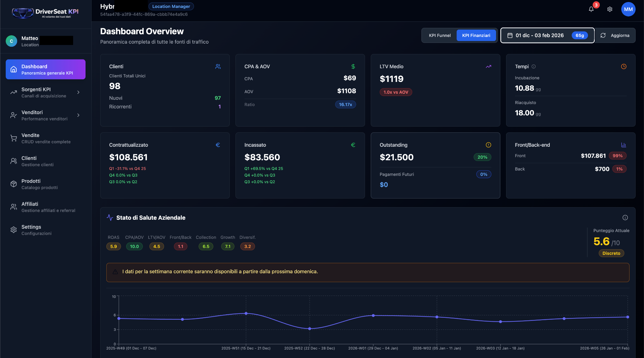Open the date range picker
Image resolution: width=644 pixels, height=358 pixels.
[x=547, y=35]
